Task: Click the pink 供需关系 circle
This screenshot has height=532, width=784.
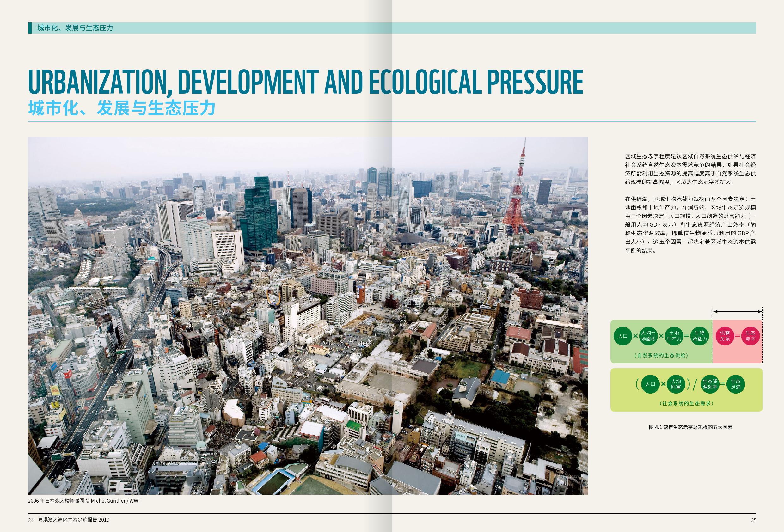Action: (725, 336)
